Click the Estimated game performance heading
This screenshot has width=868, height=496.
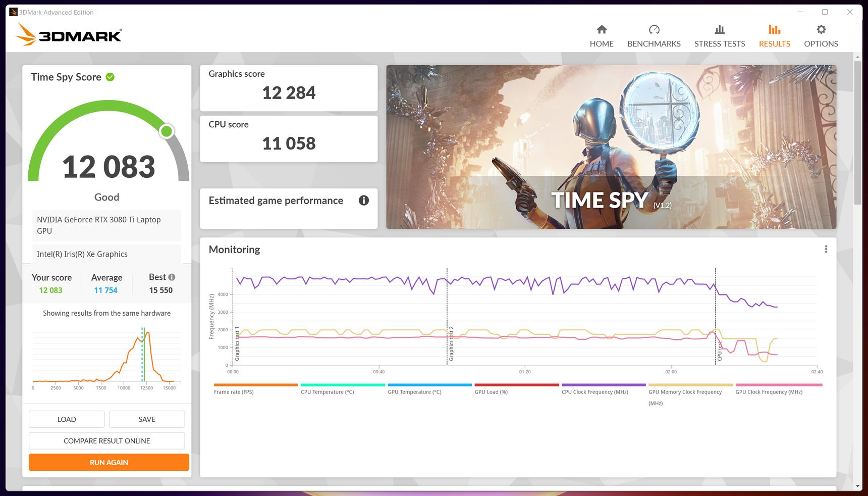coord(276,201)
